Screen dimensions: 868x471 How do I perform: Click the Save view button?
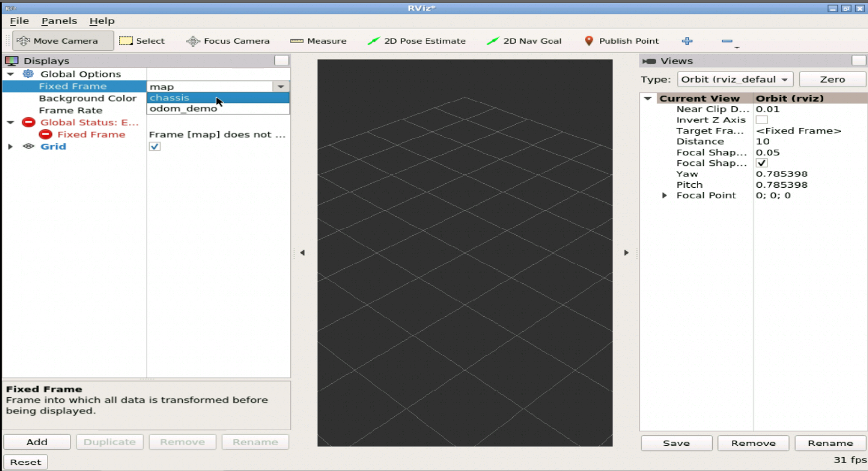676,443
